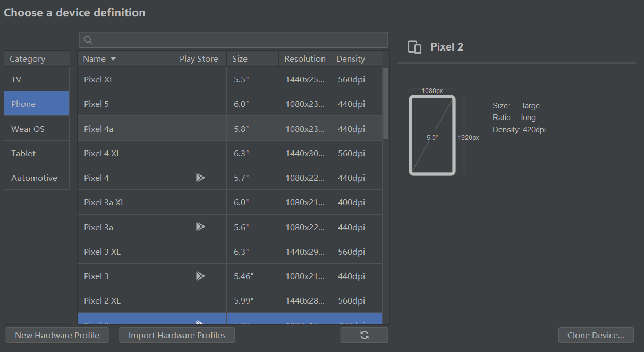
Task: Click the Pixel 2 device type icon
Action: 414,47
